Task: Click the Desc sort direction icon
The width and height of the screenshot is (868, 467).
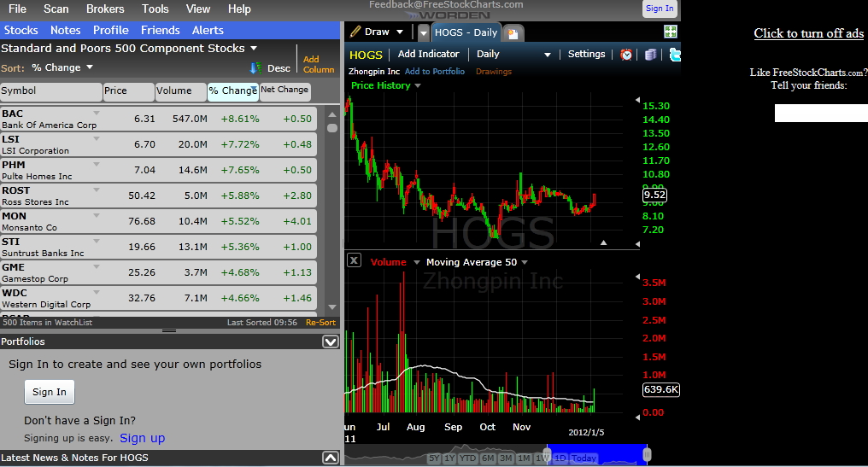Action: point(255,68)
